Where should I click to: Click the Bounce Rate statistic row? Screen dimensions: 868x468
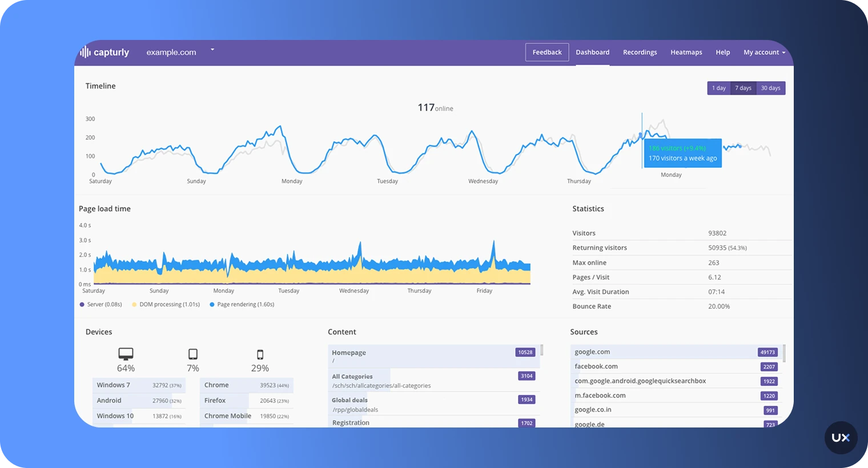tap(681, 306)
